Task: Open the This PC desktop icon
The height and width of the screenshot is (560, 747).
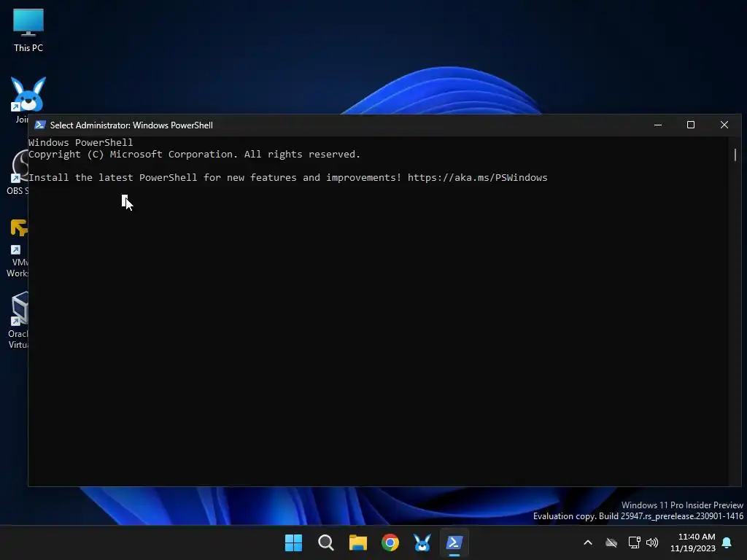Action: (28, 30)
